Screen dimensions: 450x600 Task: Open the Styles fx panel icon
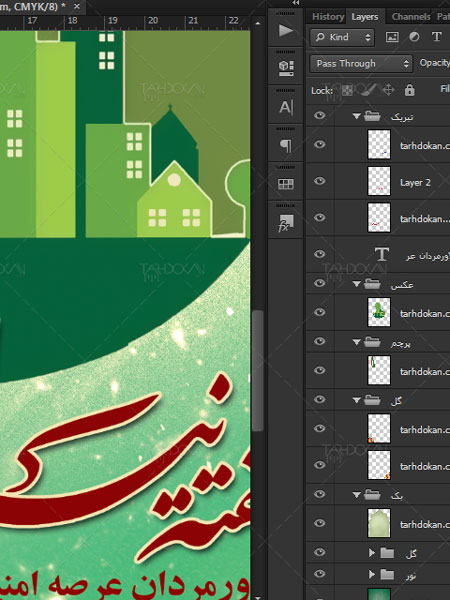(x=285, y=223)
